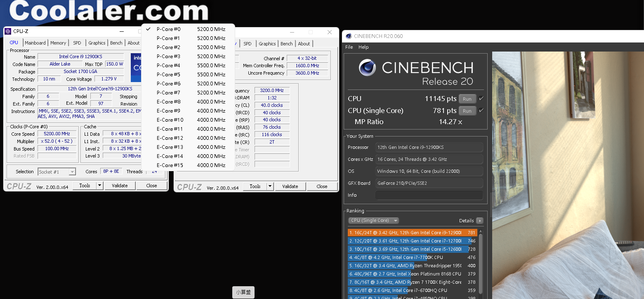Open the SPD tab in left CPU-Z window

[77, 43]
